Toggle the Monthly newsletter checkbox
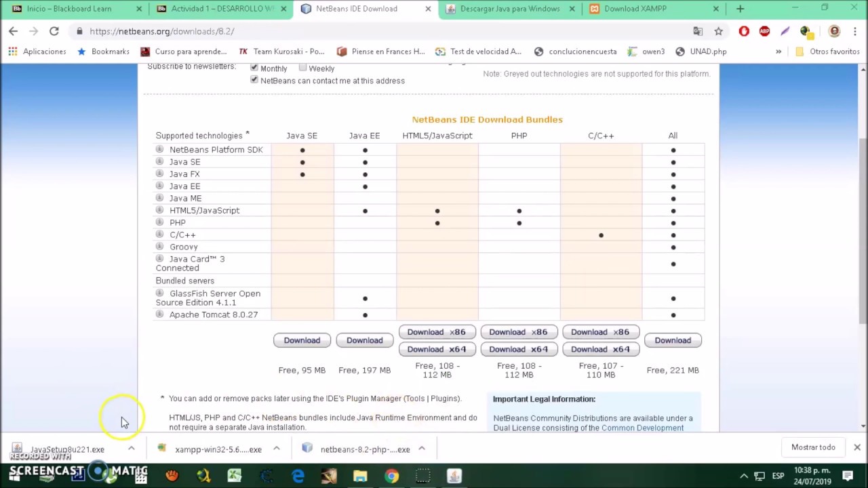868x488 pixels. coord(254,68)
